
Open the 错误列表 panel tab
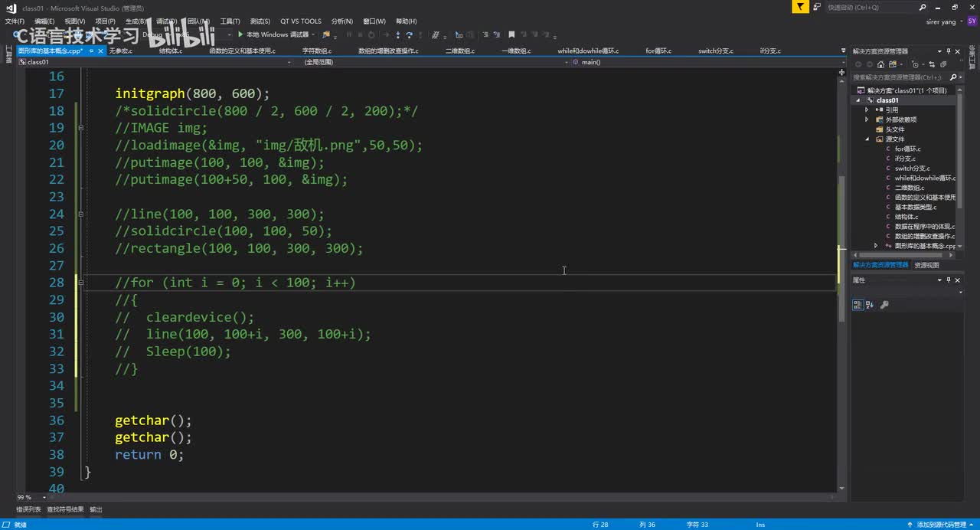[x=28, y=509]
